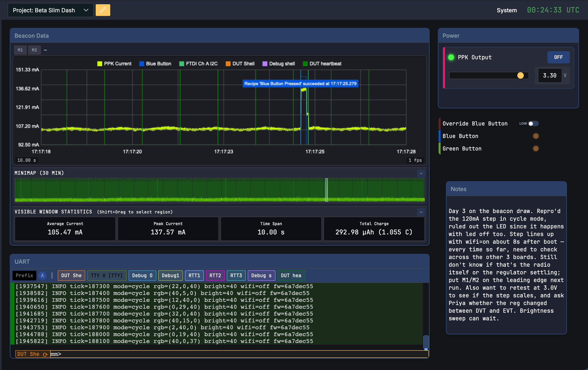Image resolution: width=588 pixels, height=370 pixels.
Task: Click the Power panel title
Action: [451, 36]
